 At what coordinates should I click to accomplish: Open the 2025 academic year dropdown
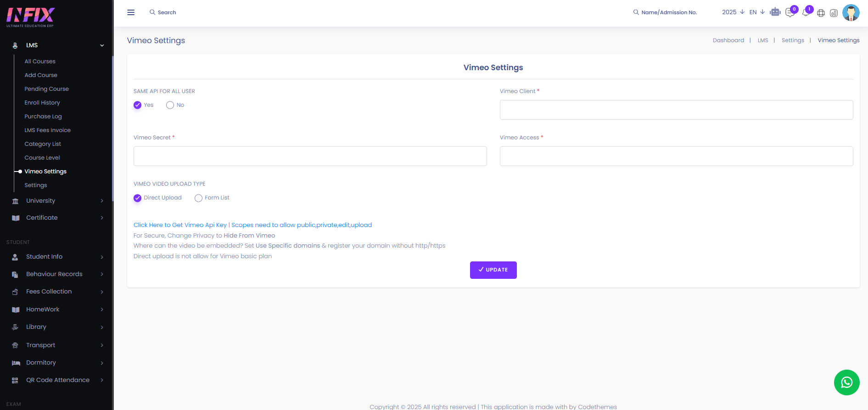[733, 12]
